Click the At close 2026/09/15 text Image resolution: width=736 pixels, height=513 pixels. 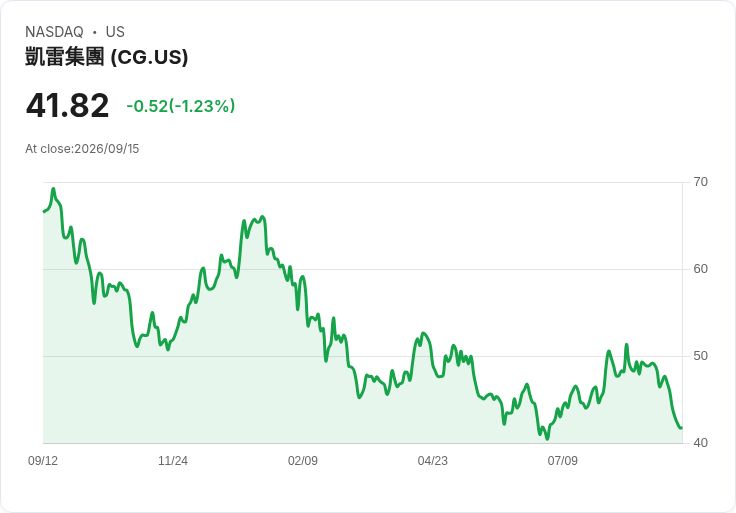point(82,149)
